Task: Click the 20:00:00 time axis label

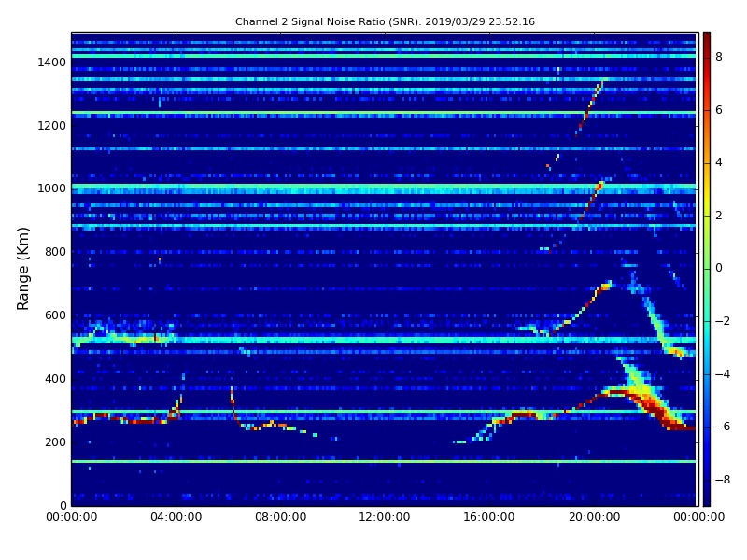Action: click(594, 517)
